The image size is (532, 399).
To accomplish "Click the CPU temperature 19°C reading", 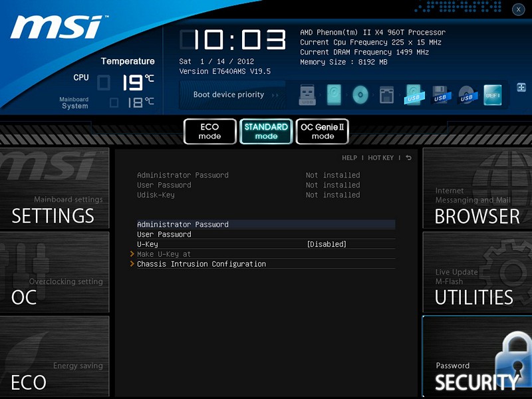I will 138,82.
